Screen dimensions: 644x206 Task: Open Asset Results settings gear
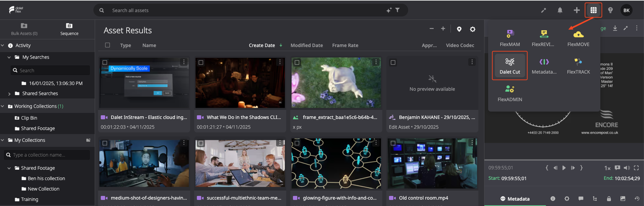coord(472,29)
